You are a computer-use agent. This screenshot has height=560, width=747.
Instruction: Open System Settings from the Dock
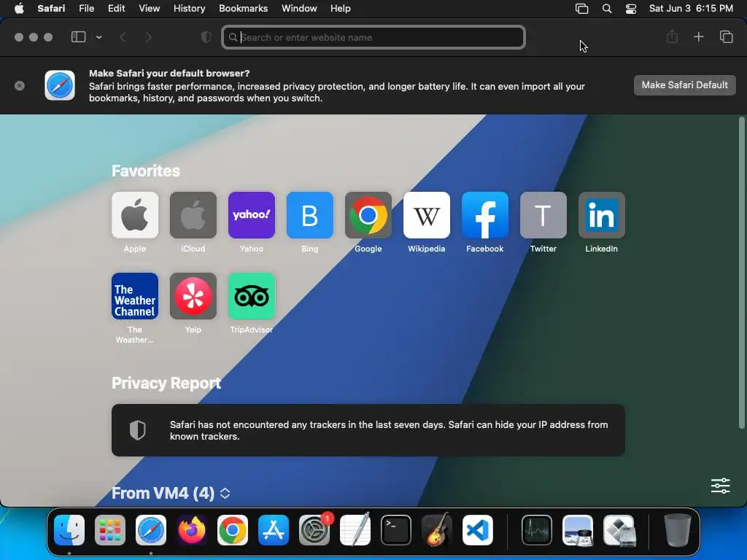(x=314, y=530)
